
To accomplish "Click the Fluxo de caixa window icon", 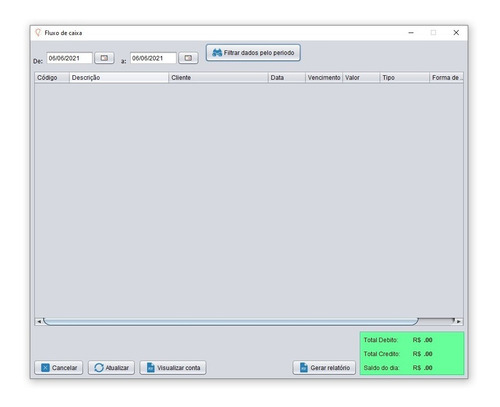I will pos(38,32).
